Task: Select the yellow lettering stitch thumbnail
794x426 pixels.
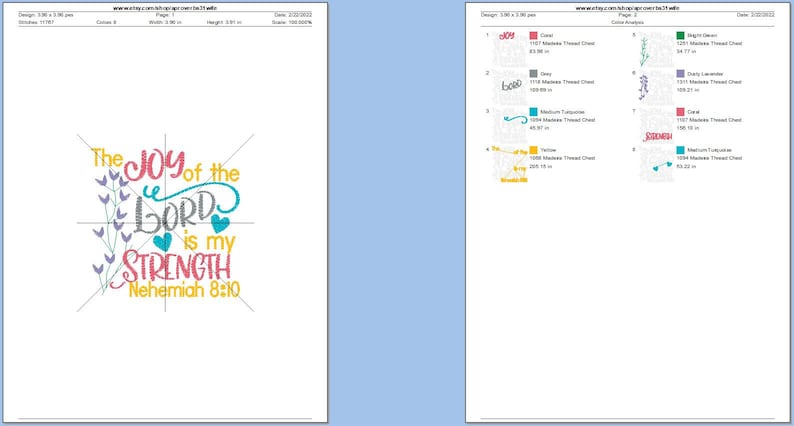Action: 510,164
